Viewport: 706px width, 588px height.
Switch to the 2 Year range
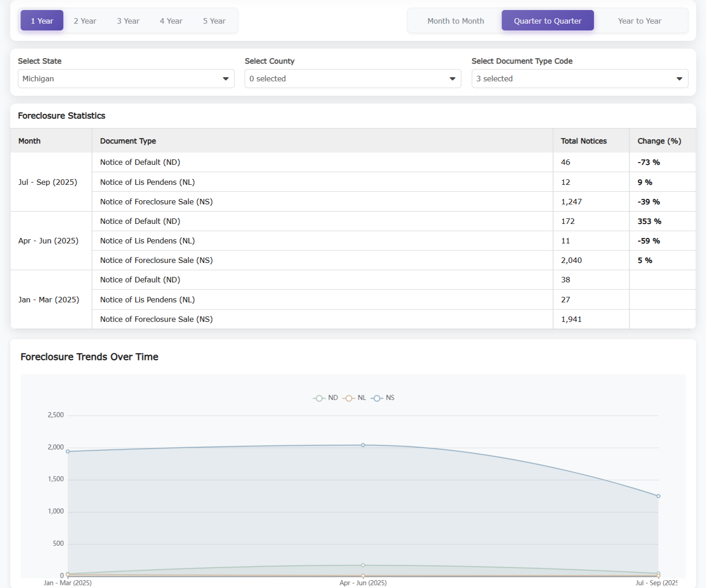[85, 21]
